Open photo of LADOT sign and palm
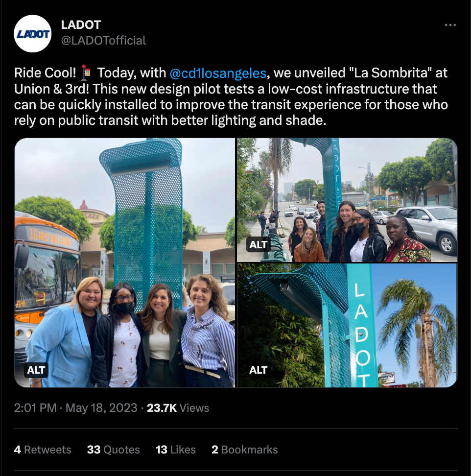This screenshot has height=476, width=471. pyautogui.click(x=347, y=326)
